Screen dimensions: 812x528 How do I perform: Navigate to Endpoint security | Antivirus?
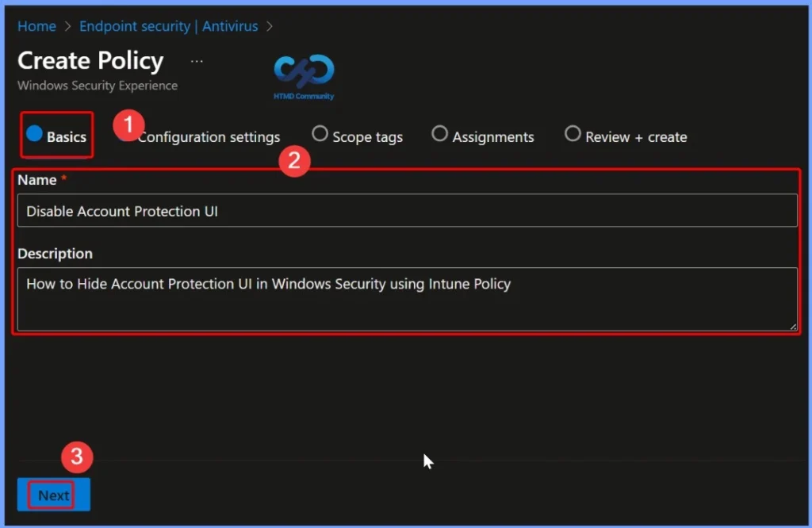click(x=168, y=26)
